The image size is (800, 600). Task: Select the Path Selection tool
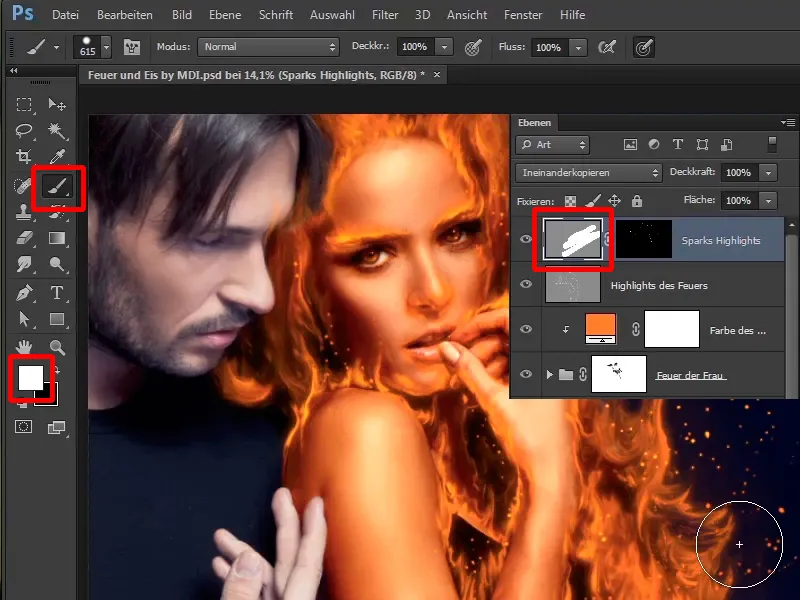24,319
